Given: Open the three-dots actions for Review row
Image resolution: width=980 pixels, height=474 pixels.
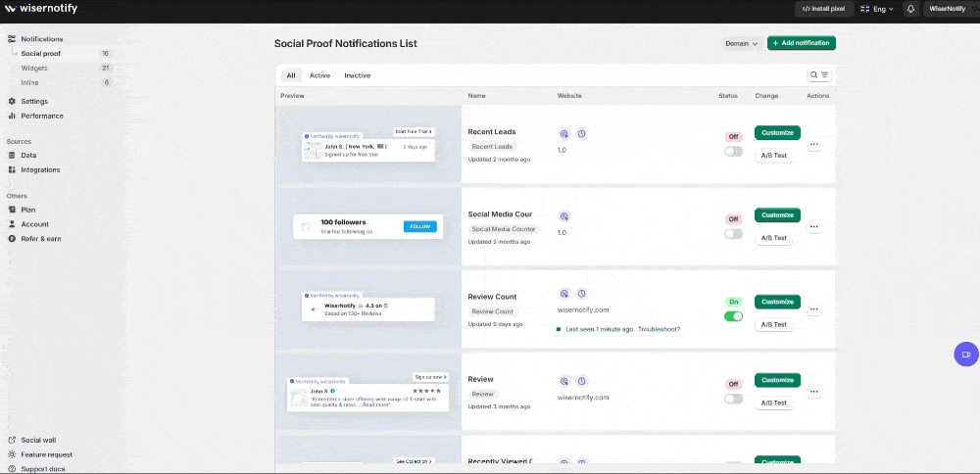Looking at the screenshot, I should [x=813, y=392].
